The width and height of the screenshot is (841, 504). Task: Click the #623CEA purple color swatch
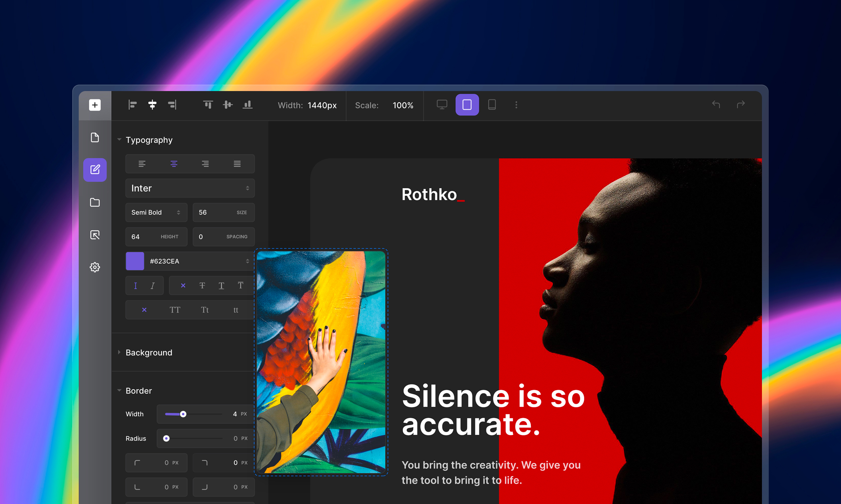[135, 261]
